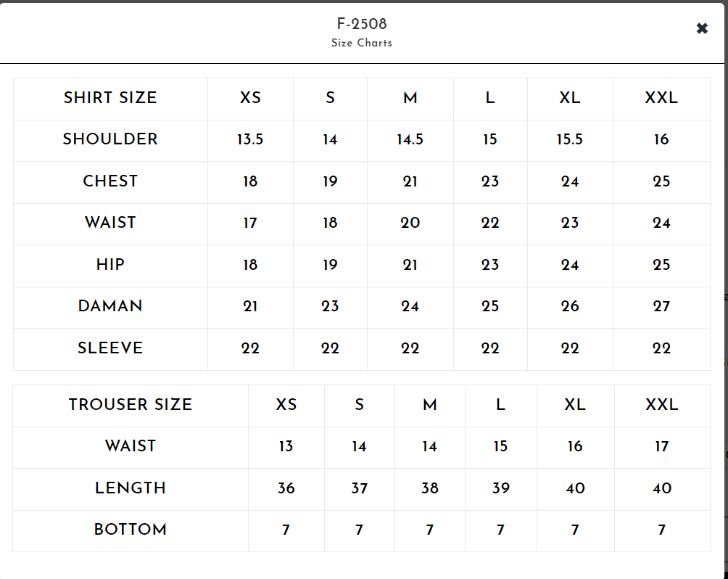The height and width of the screenshot is (579, 728).
Task: Click the trouser XL column header
Action: coord(575,405)
